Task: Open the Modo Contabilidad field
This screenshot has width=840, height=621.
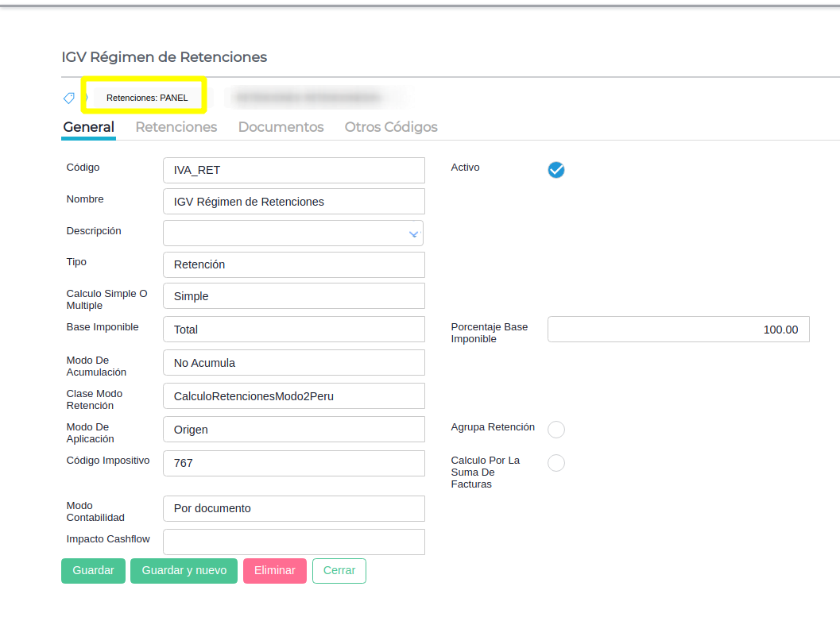Action: coord(293,509)
